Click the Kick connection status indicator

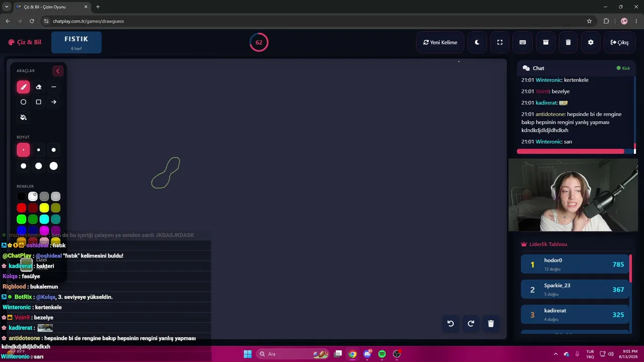click(x=623, y=68)
